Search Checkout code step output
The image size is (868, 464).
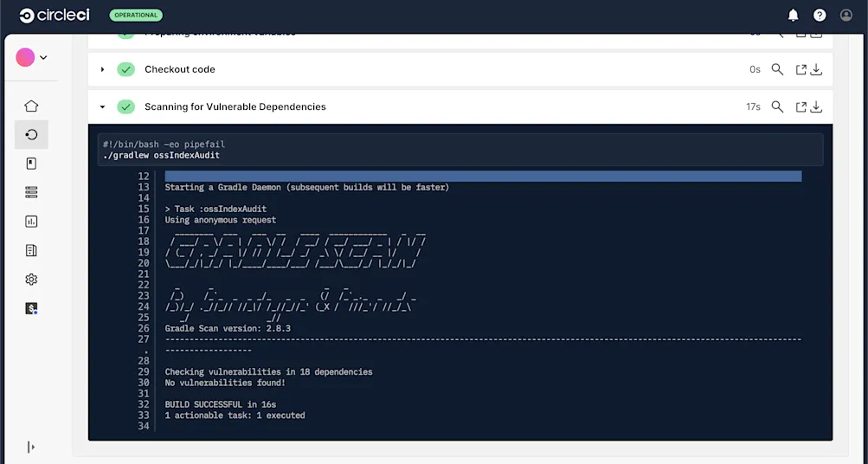[x=777, y=69]
